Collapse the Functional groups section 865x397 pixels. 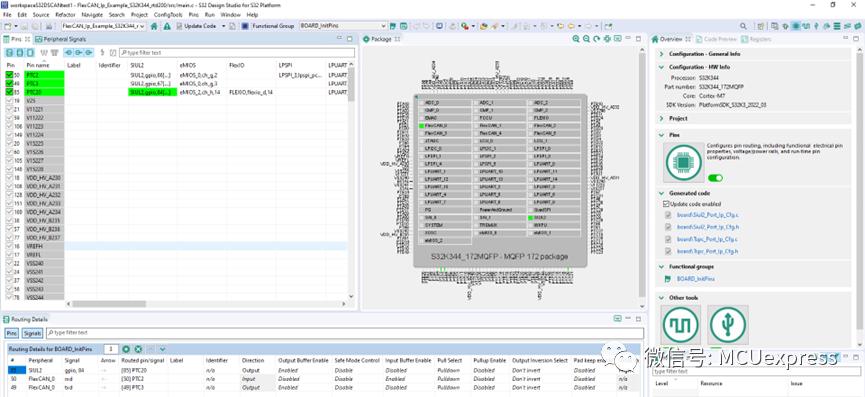(x=662, y=266)
